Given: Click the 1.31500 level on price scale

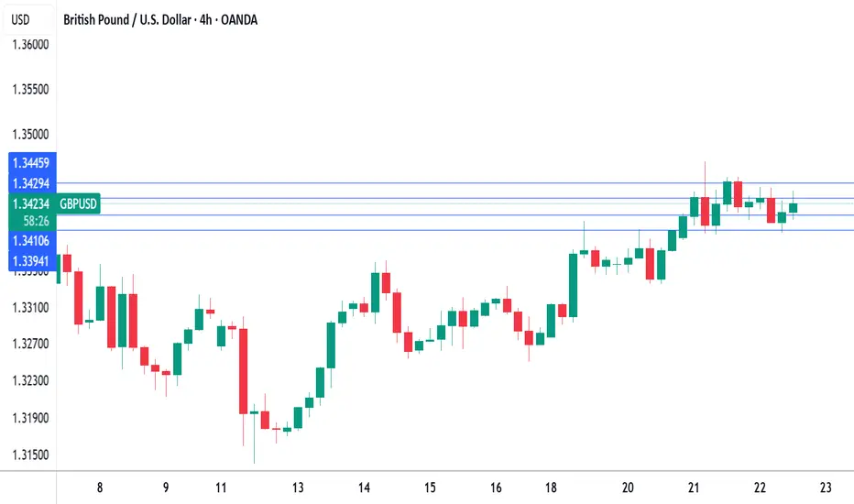Looking at the screenshot, I should [30, 455].
